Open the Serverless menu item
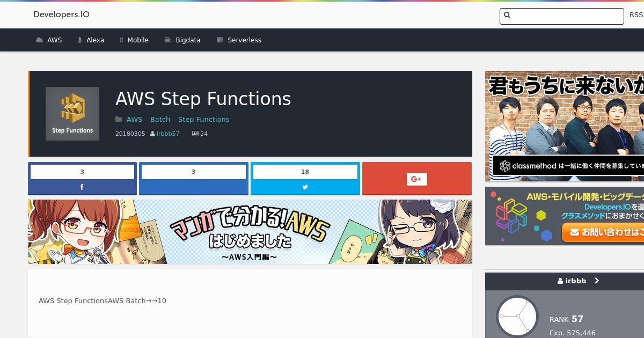 click(244, 40)
